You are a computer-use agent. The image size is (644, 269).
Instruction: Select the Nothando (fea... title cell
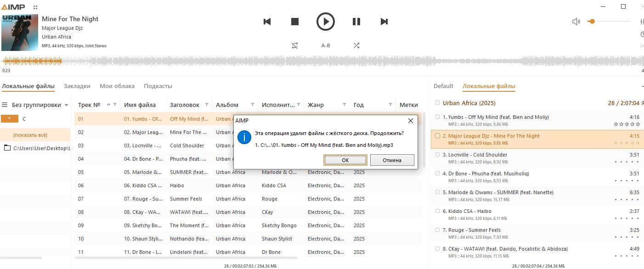pyautogui.click(x=189, y=239)
